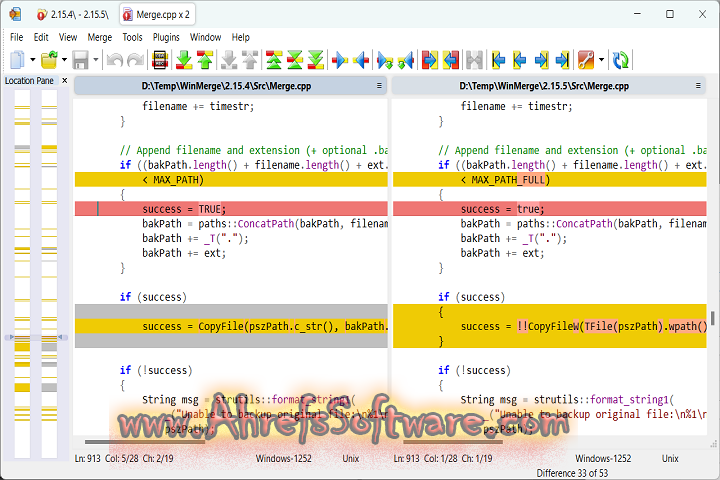Click status text 'Ln: 913 Col: 1/28 Ch: 1/19'
This screenshot has width=720, height=480.
(443, 458)
